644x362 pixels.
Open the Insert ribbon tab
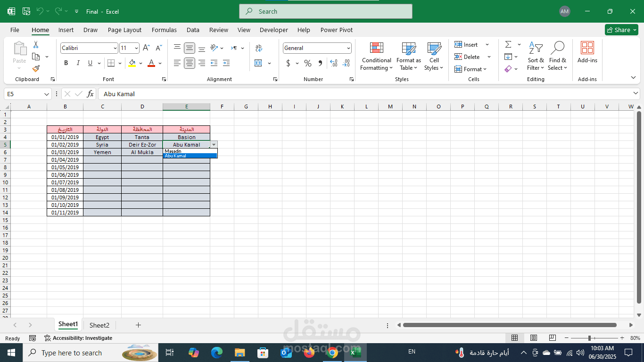pyautogui.click(x=66, y=30)
